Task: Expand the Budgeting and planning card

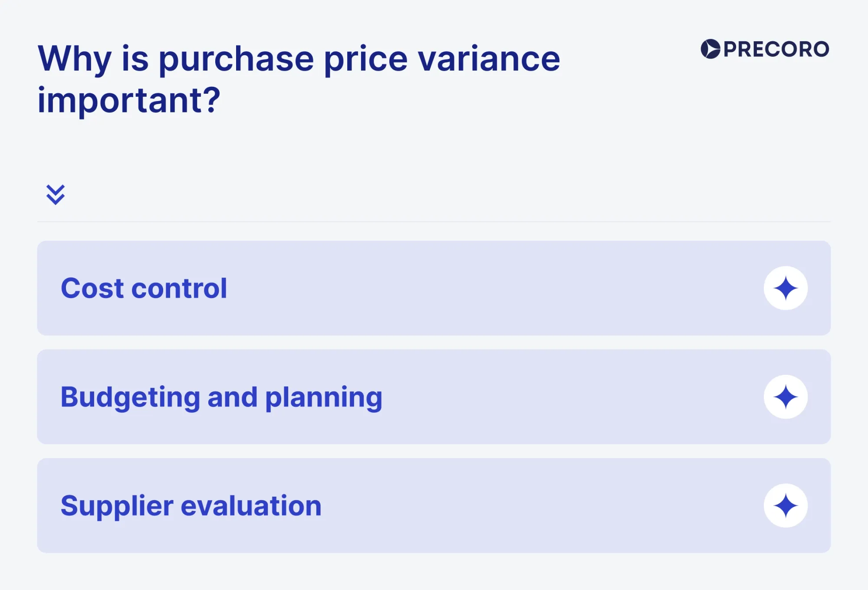Action: (x=434, y=397)
